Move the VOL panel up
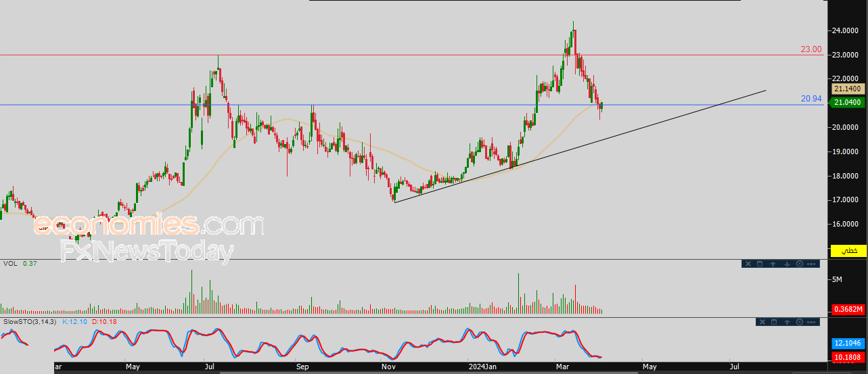 [773, 264]
